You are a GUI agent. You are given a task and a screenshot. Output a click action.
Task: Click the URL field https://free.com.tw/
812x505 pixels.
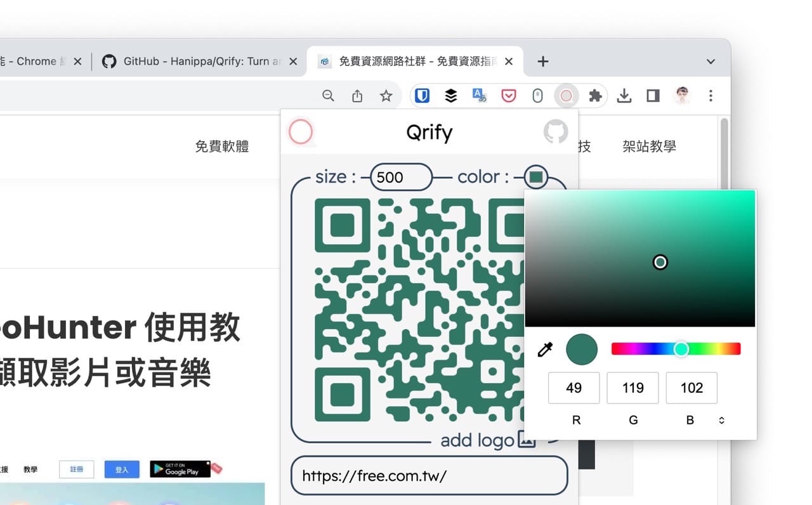(429, 476)
